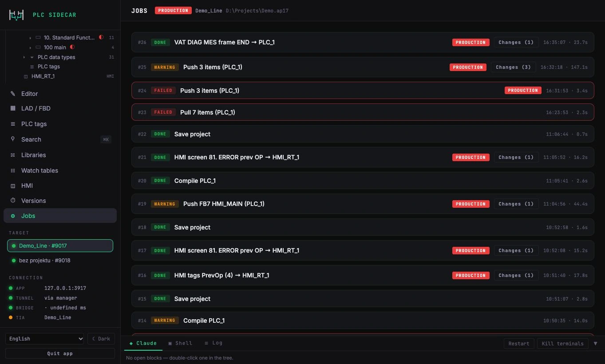Click the Search magnifier icon
The image size is (605, 364).
13,139
